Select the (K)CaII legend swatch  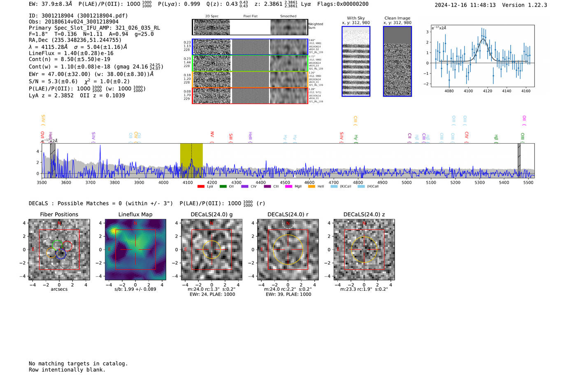tap(334, 186)
